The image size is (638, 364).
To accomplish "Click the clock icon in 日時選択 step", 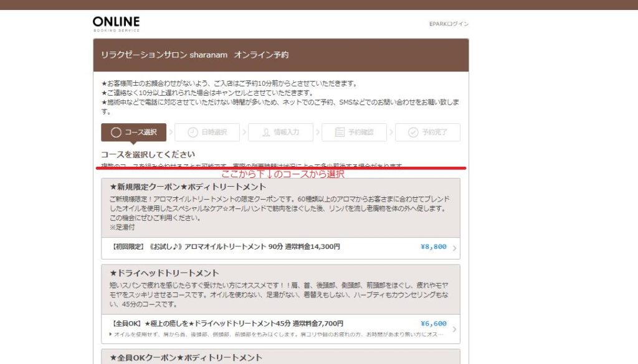I will pyautogui.click(x=193, y=133).
